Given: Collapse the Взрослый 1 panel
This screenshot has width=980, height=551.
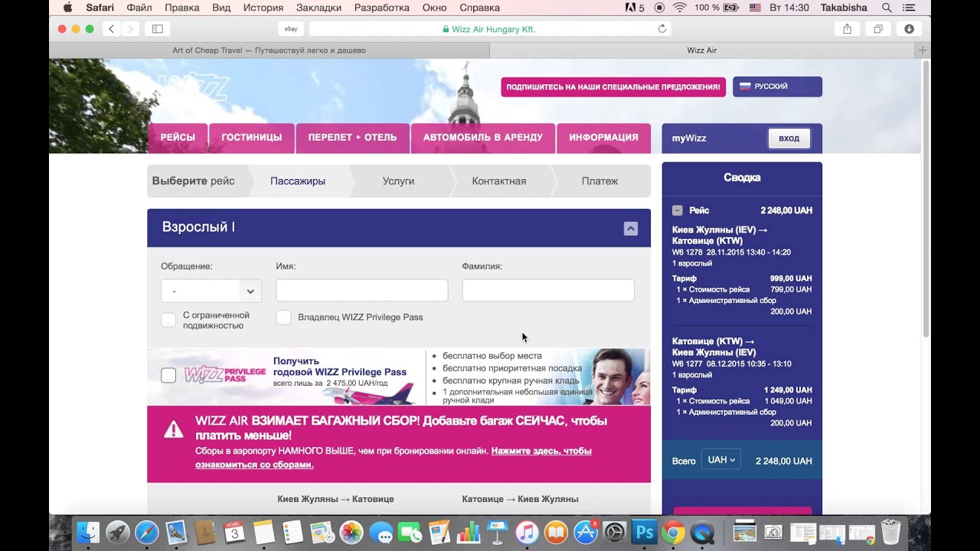Looking at the screenshot, I should coord(631,228).
